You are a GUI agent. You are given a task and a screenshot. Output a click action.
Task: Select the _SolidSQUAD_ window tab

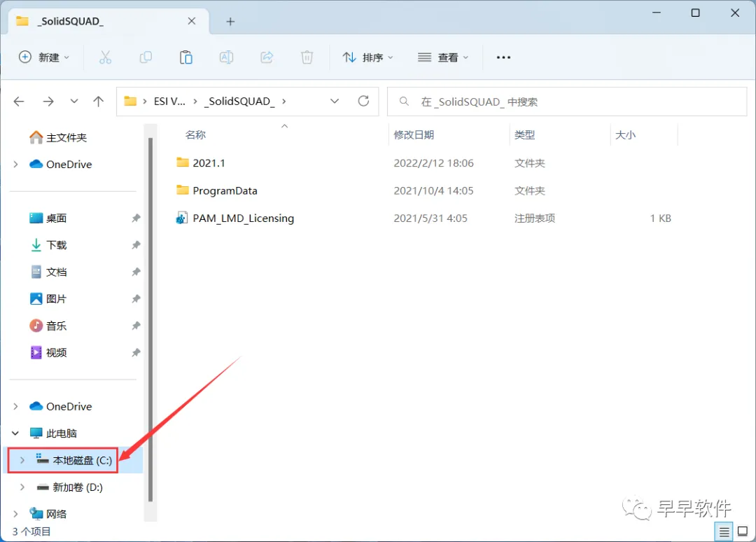[x=108, y=21]
